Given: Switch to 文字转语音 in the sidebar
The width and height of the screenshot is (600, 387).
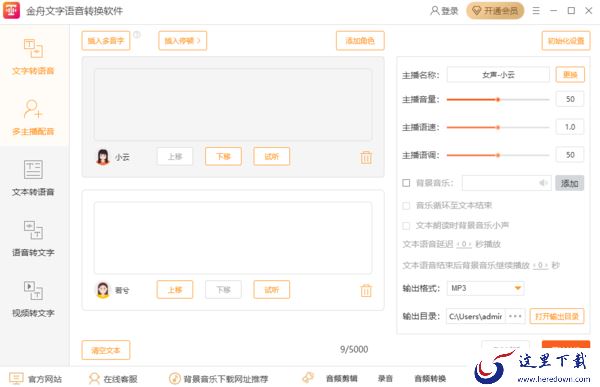Looking at the screenshot, I should (33, 57).
